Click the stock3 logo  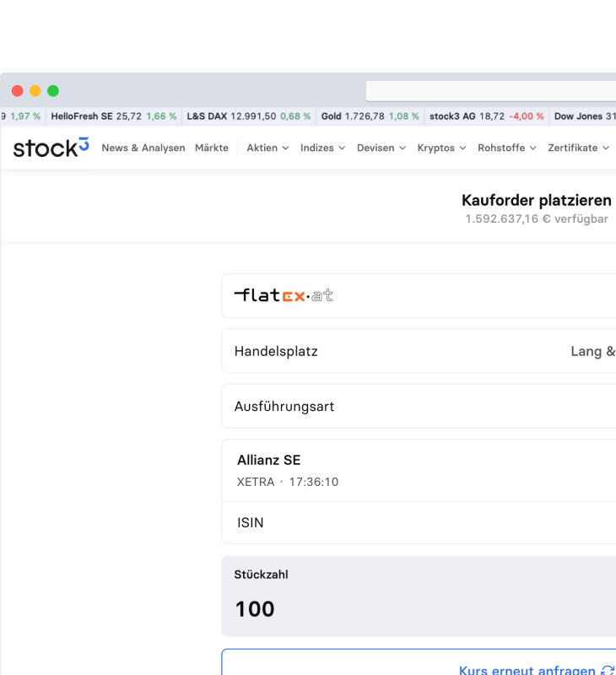[x=51, y=148]
